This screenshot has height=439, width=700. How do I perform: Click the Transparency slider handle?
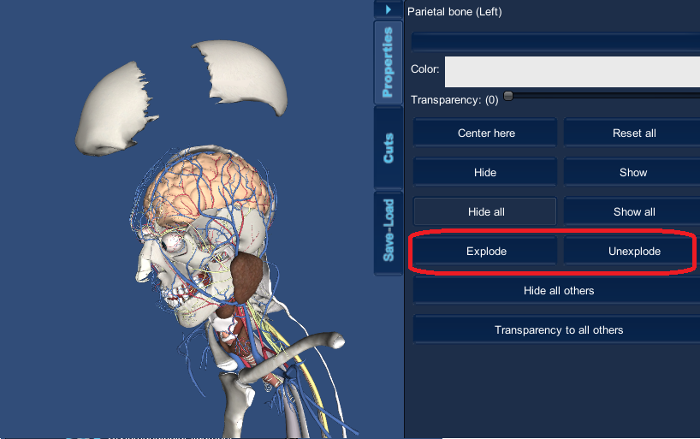(x=508, y=96)
